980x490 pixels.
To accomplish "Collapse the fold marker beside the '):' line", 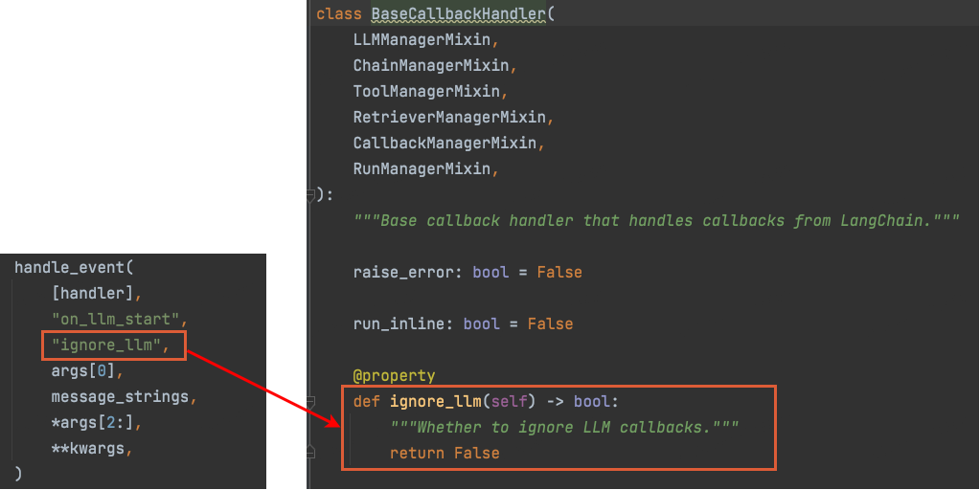I will 310,196.
